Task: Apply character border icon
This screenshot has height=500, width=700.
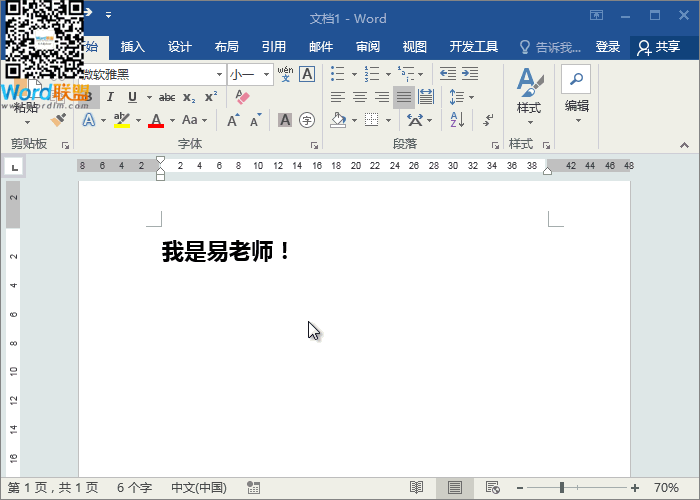Action: pyautogui.click(x=307, y=74)
